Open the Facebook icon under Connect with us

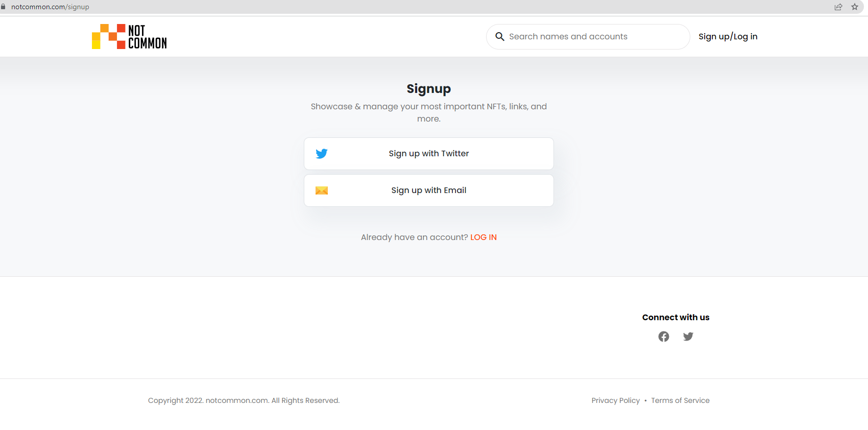664,337
